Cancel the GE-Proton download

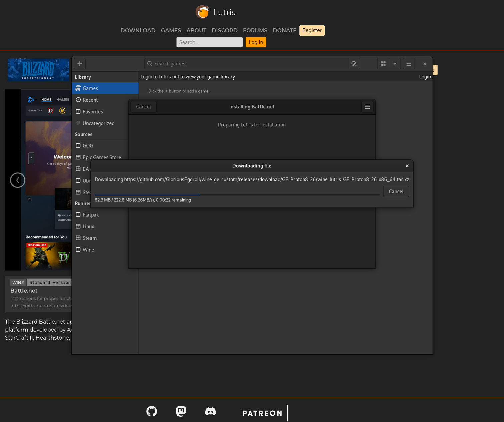click(x=396, y=191)
